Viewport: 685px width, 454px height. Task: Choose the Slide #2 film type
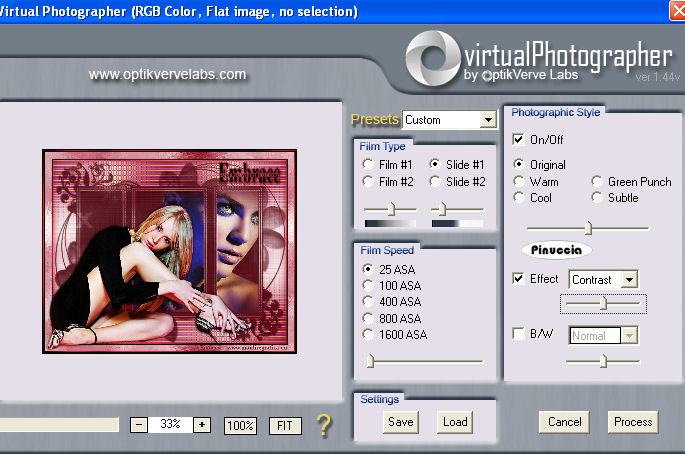435,181
